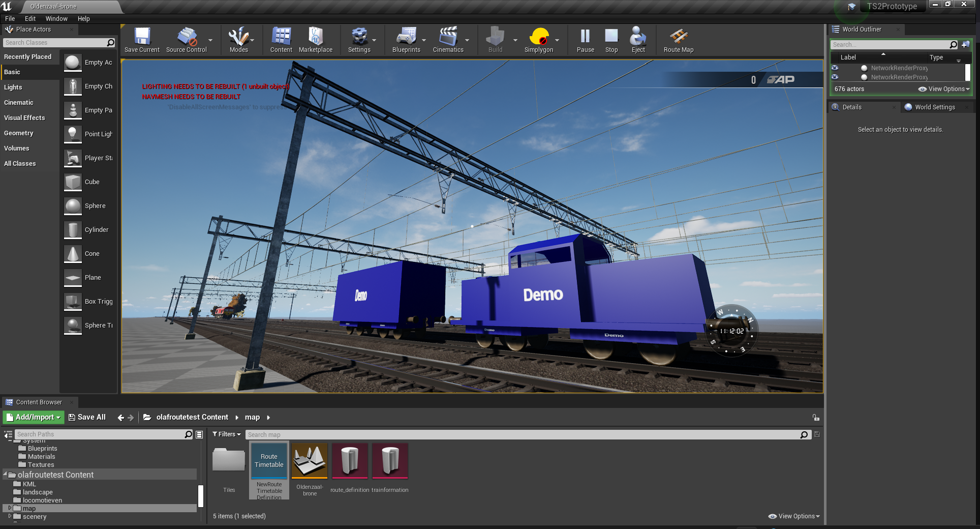Open Source Control from the toolbar
Image resolution: width=980 pixels, height=529 pixels.
pyautogui.click(x=186, y=40)
